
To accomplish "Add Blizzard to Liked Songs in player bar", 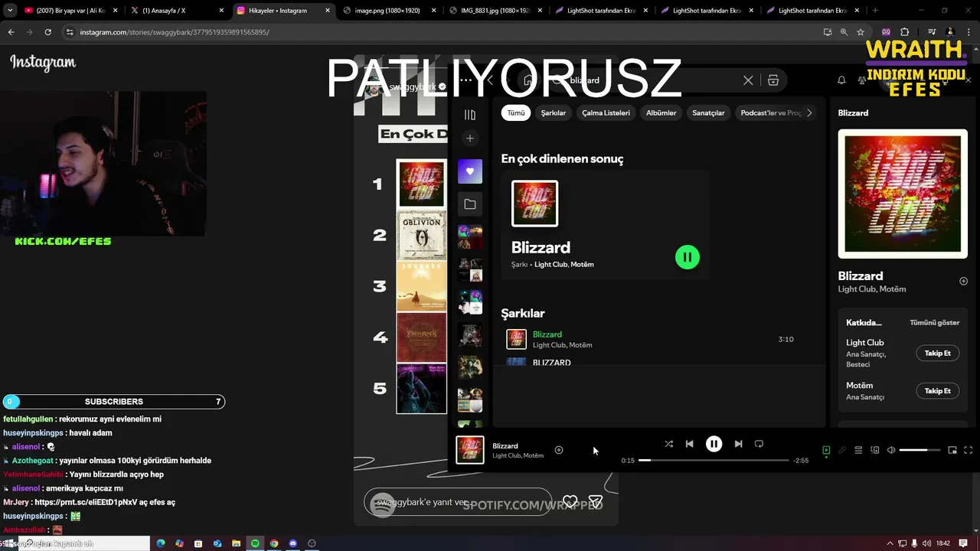I will coord(559,450).
